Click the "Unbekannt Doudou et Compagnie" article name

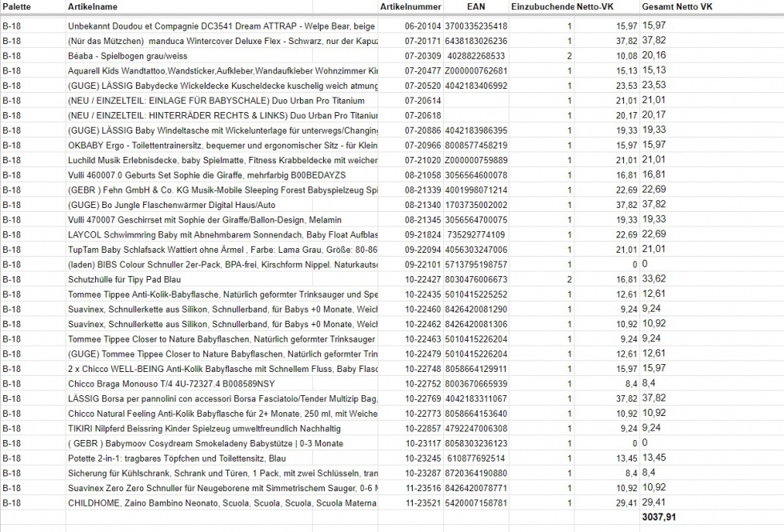[x=222, y=26]
